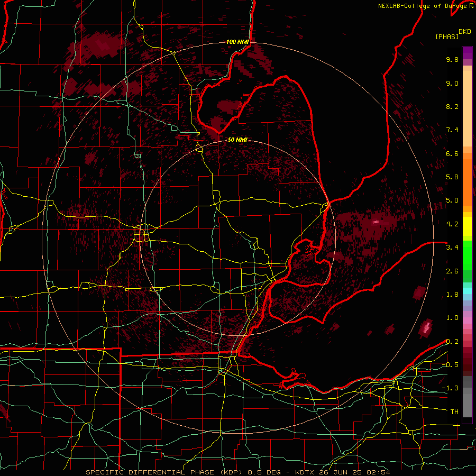This screenshot has height=476, width=476.
Task: Click the 1.0 value on the color scale
Action: pyautogui.click(x=452, y=318)
